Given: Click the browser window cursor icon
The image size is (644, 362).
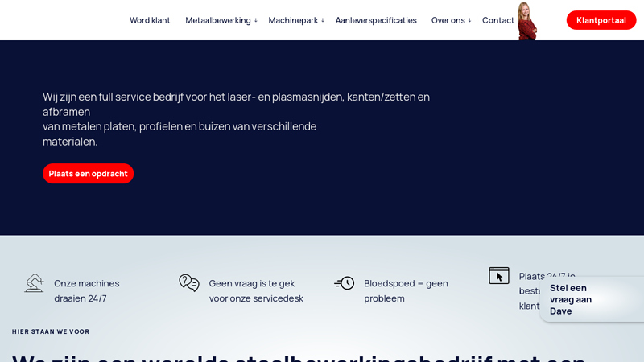Looking at the screenshot, I should point(498,275).
